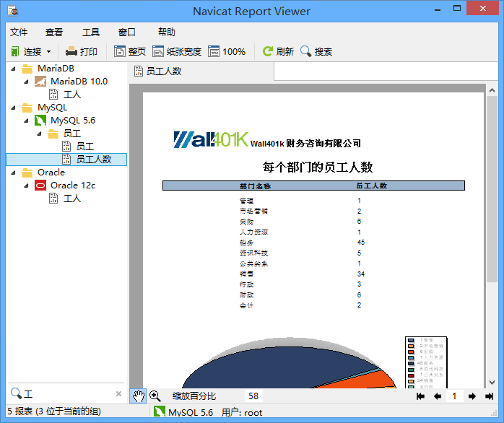Collapse the MySQL 5.6 connection

[x=27, y=121]
